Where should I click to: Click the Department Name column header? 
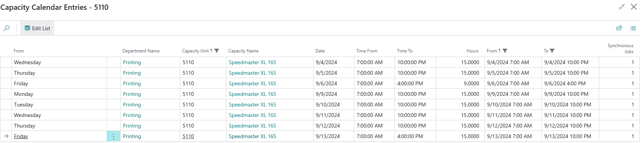pos(141,51)
